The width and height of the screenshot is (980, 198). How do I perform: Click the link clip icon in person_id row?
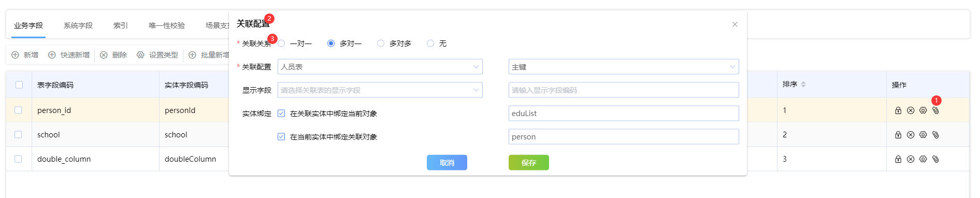point(935,110)
